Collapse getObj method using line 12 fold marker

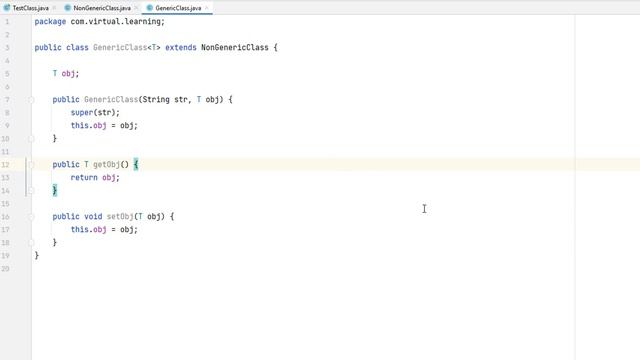pyautogui.click(x=31, y=164)
